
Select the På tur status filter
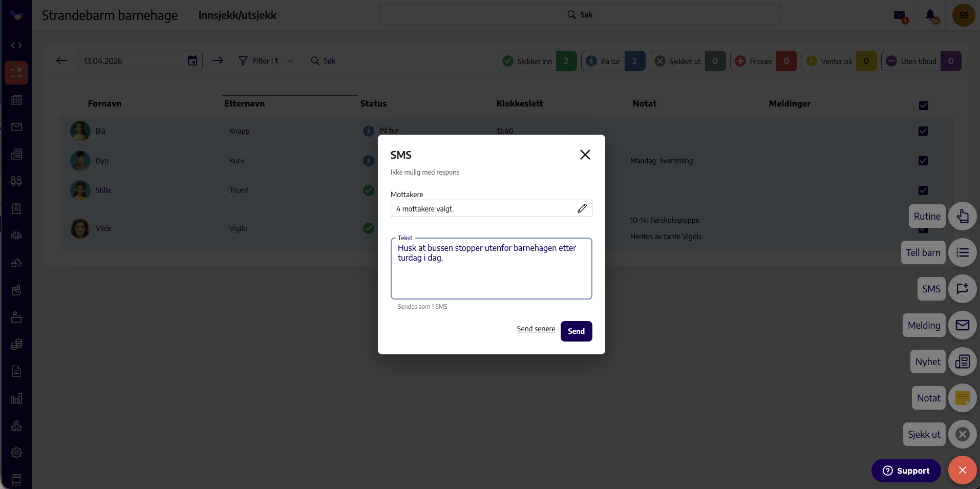point(613,61)
